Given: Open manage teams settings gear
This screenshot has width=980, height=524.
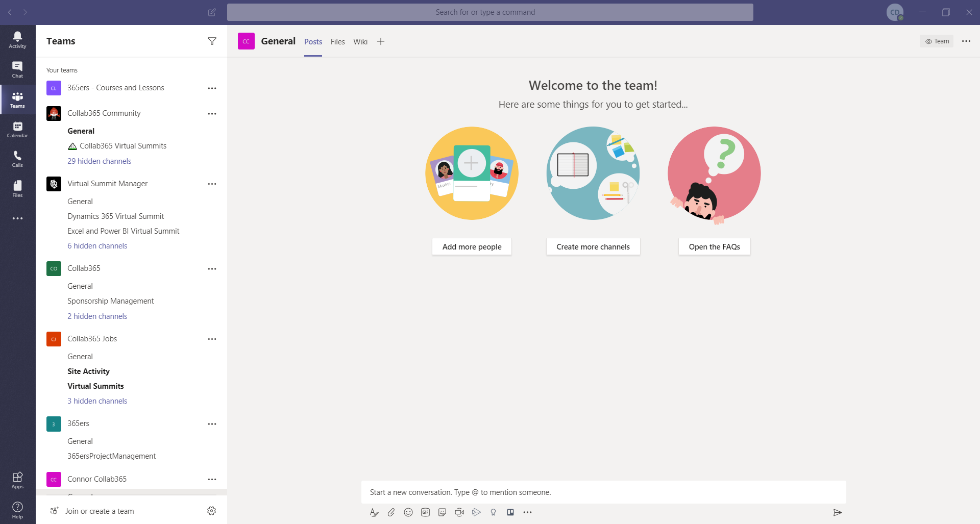Looking at the screenshot, I should (x=211, y=511).
